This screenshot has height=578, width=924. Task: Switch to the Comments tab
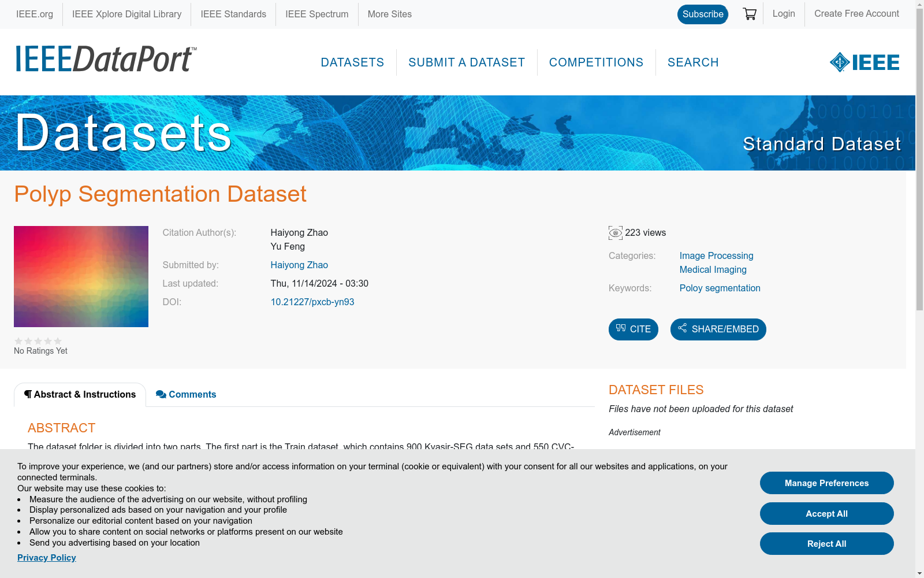coord(186,395)
